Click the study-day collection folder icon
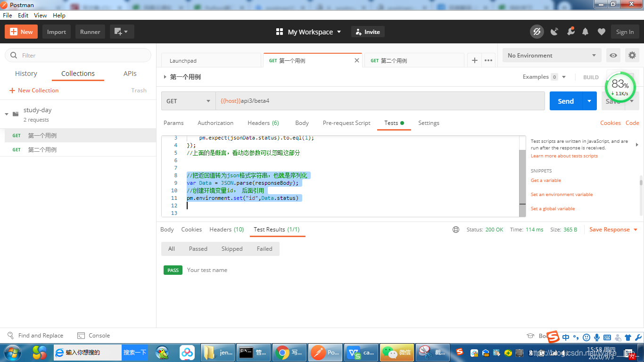This screenshot has width=644, height=362. coord(16,114)
